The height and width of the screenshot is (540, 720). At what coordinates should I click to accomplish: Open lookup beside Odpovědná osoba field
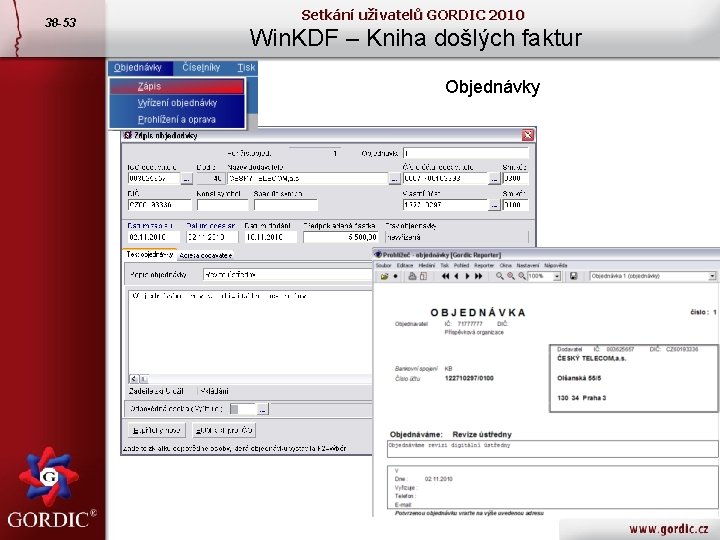[x=262, y=409]
